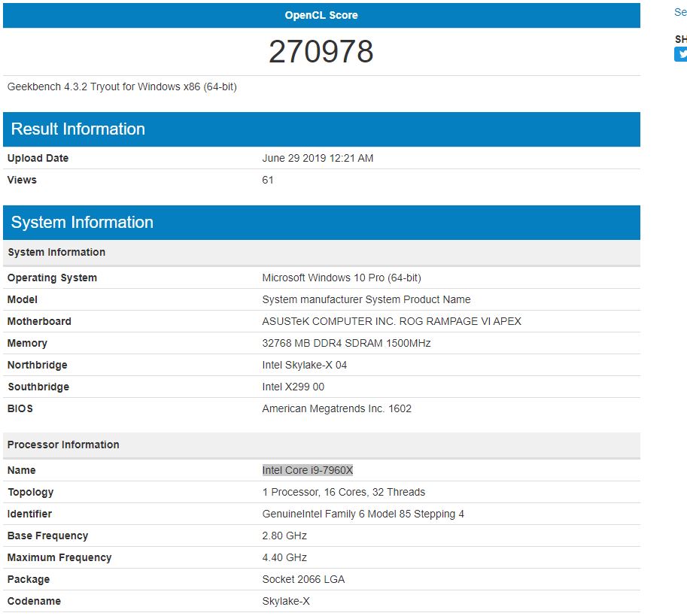Select Socket 2066 LGA value

coord(304,580)
